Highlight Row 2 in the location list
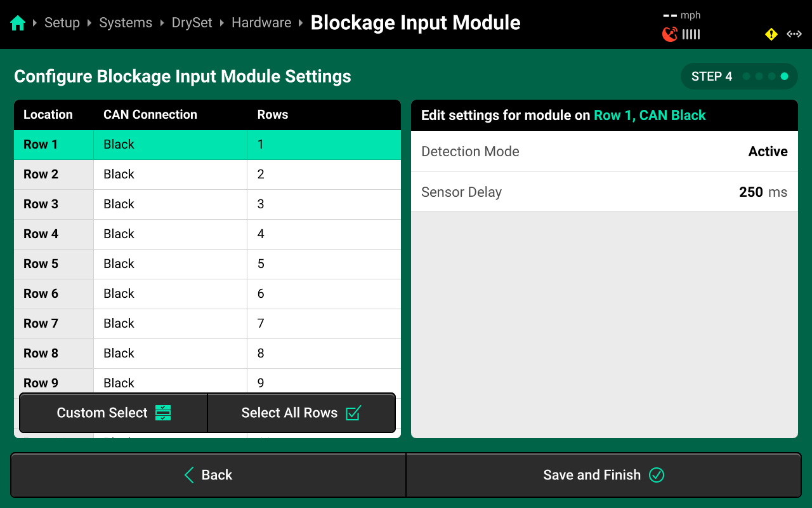The height and width of the screenshot is (508, 812). [x=207, y=174]
